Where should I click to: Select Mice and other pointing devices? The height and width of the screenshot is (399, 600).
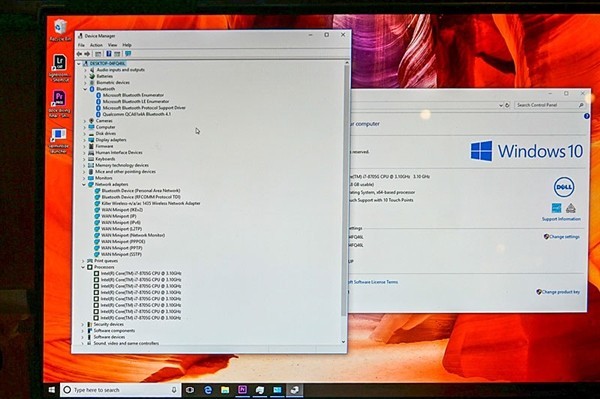pyautogui.click(x=125, y=172)
